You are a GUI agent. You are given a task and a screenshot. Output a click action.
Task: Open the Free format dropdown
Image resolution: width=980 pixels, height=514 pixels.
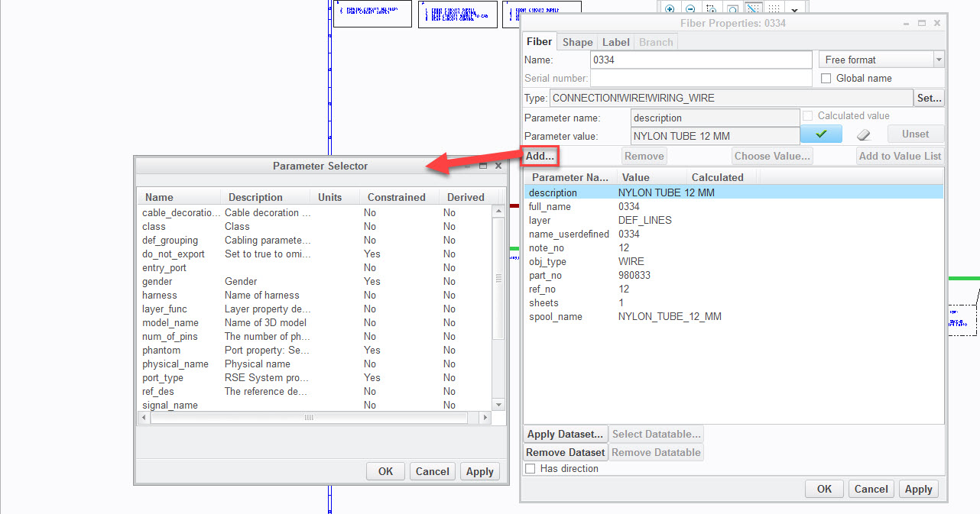point(881,60)
